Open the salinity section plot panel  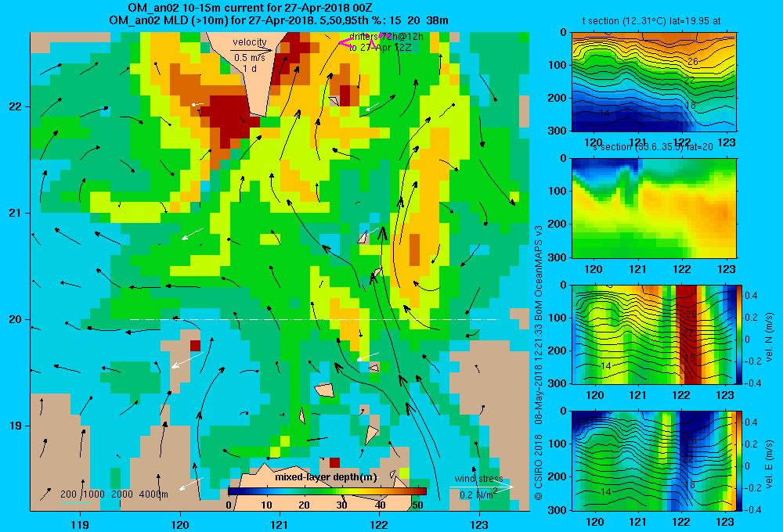click(654, 207)
